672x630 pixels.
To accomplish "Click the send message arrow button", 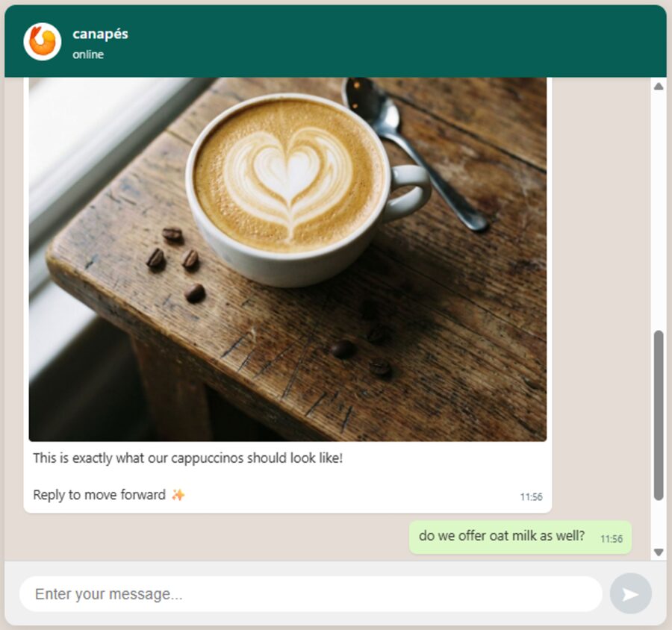I will point(630,593).
